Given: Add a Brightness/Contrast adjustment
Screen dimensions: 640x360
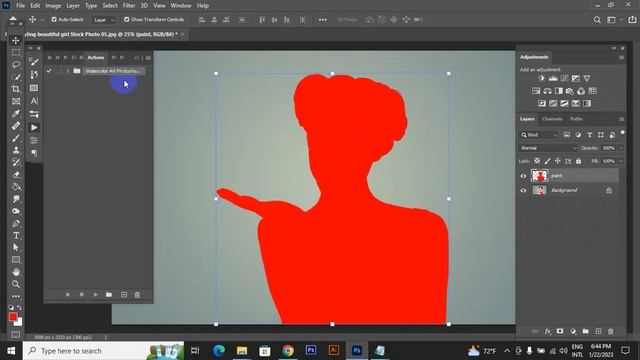Looking at the screenshot, I should tap(541, 78).
